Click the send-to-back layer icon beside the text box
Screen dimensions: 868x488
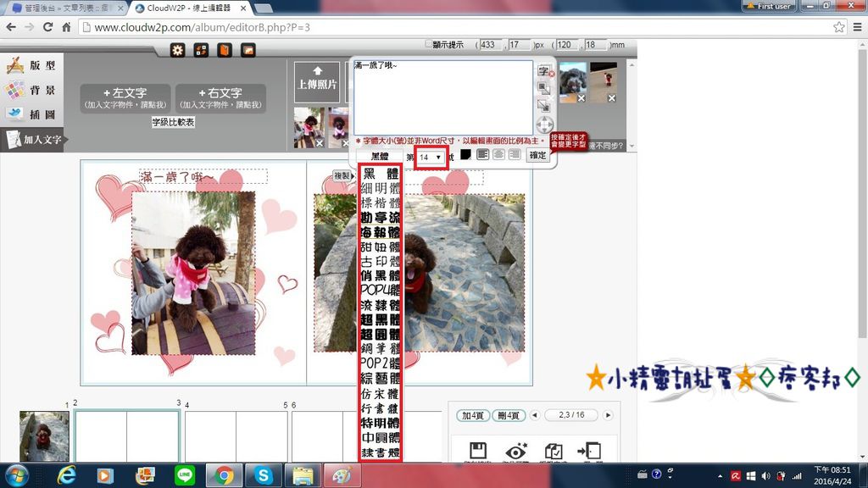pyautogui.click(x=544, y=105)
